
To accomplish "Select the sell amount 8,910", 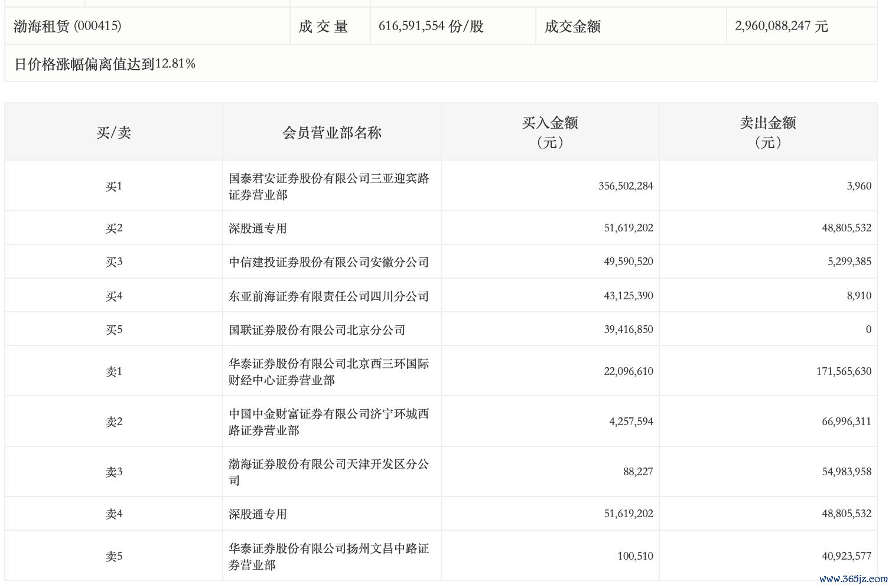I will pyautogui.click(x=859, y=296).
